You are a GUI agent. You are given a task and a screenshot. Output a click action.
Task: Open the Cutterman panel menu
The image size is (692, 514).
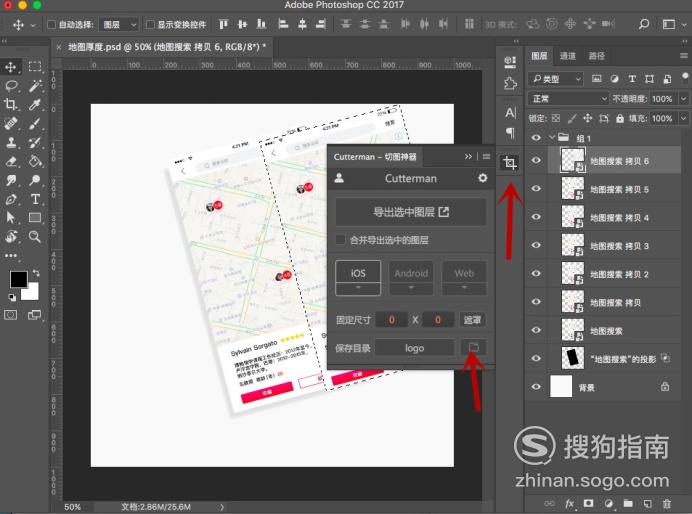coord(486,157)
